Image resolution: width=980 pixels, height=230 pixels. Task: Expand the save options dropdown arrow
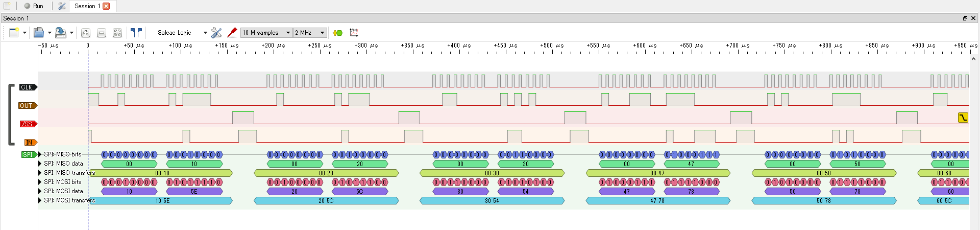(71, 33)
